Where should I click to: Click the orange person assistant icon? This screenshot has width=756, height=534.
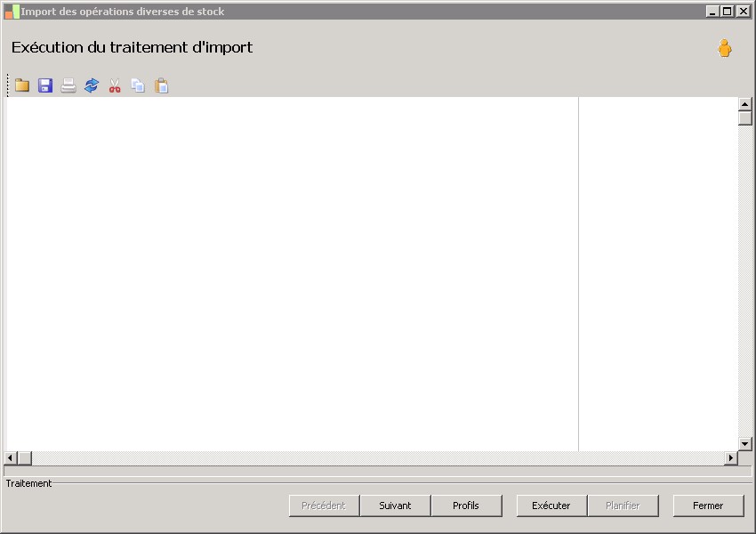(x=724, y=48)
